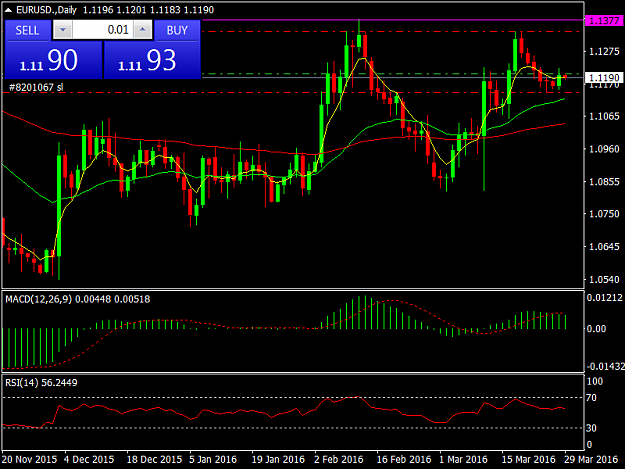
Task: Click the BUY button
Action: 177,30
